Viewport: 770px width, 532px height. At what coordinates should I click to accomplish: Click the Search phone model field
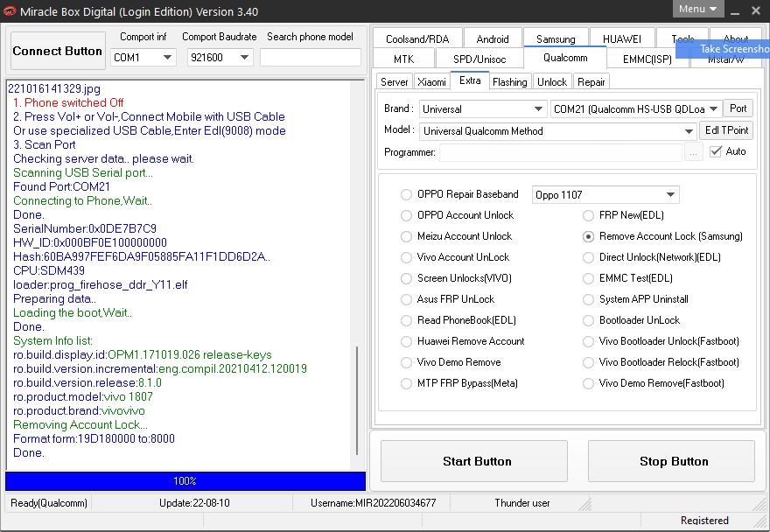311,58
